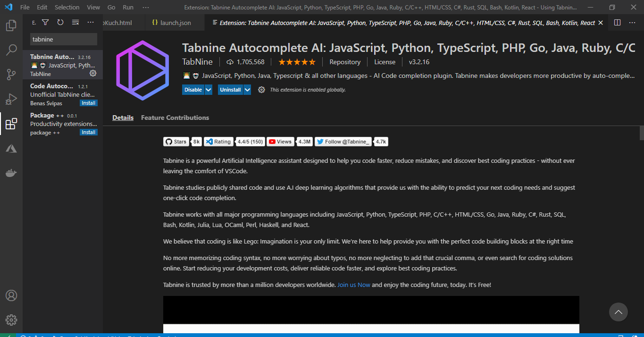Open the Explorer view in the activity bar
This screenshot has width=644, height=337.
[x=11, y=26]
